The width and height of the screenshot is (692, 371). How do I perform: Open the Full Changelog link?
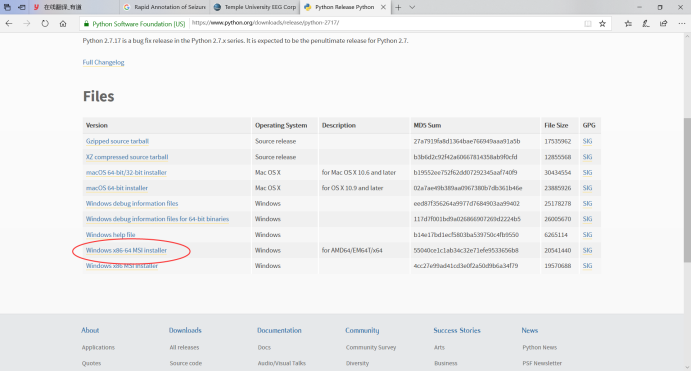(103, 62)
